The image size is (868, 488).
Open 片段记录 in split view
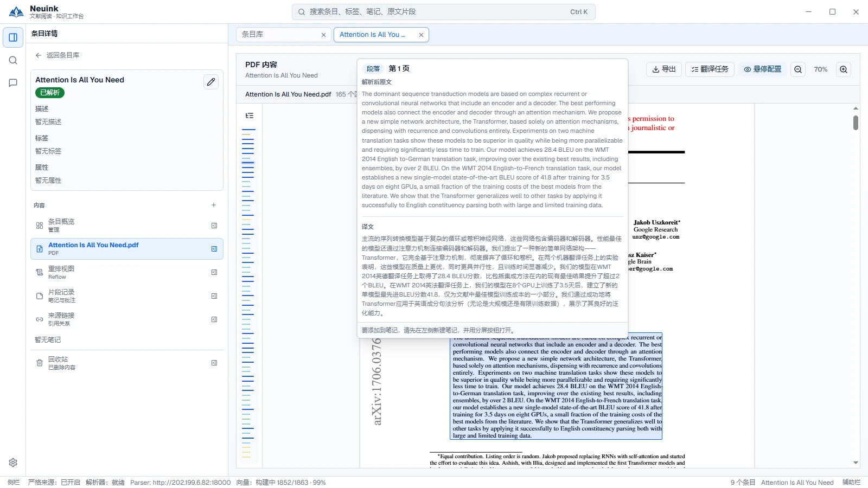(214, 296)
